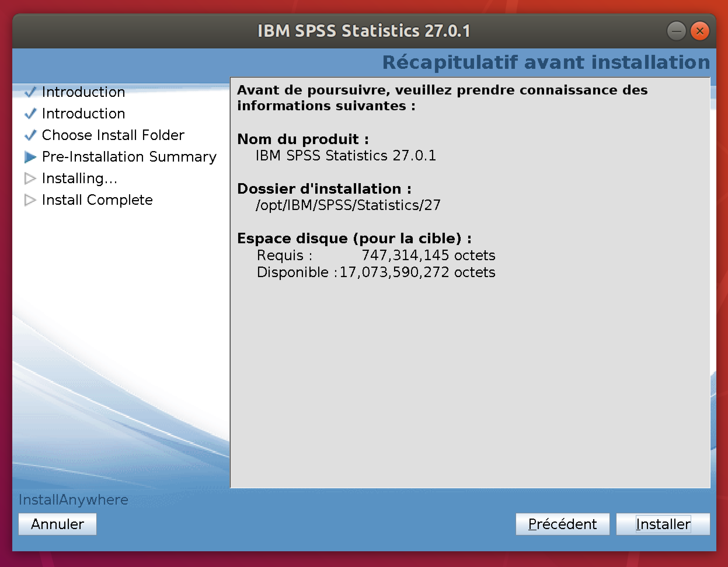
Task: Select the Pre-Installation Summary step label
Action: [x=129, y=157]
